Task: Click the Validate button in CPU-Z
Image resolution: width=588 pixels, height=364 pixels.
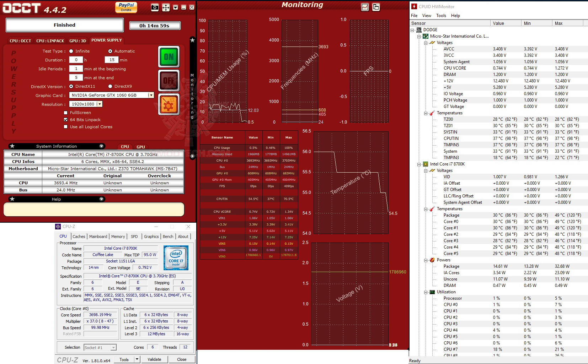Action: [x=154, y=359]
